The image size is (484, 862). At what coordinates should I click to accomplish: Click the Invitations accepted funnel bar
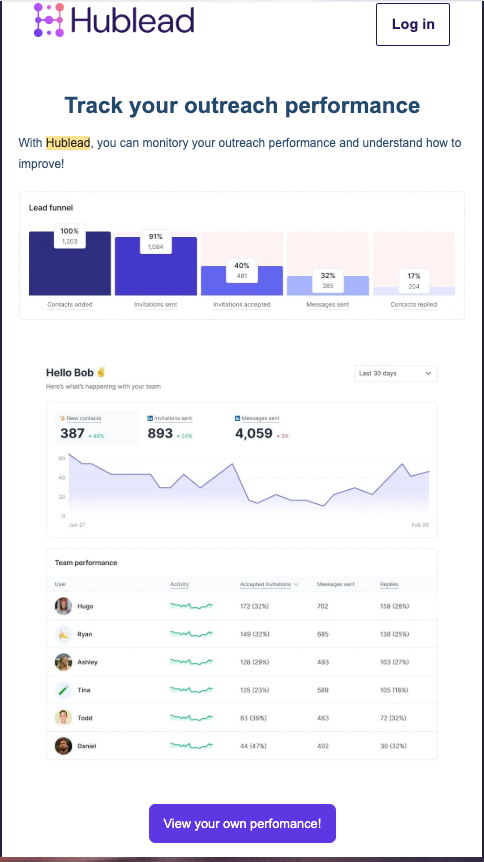click(x=242, y=281)
